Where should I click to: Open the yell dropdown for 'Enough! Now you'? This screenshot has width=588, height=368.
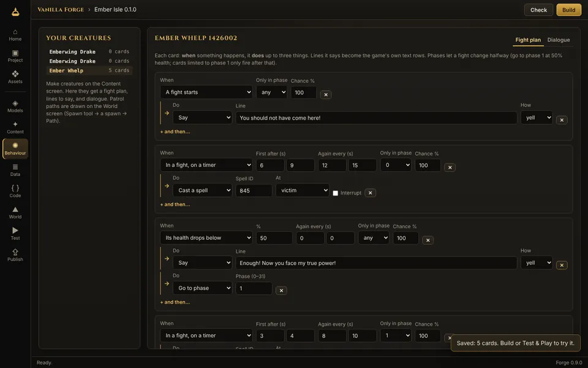(537, 263)
